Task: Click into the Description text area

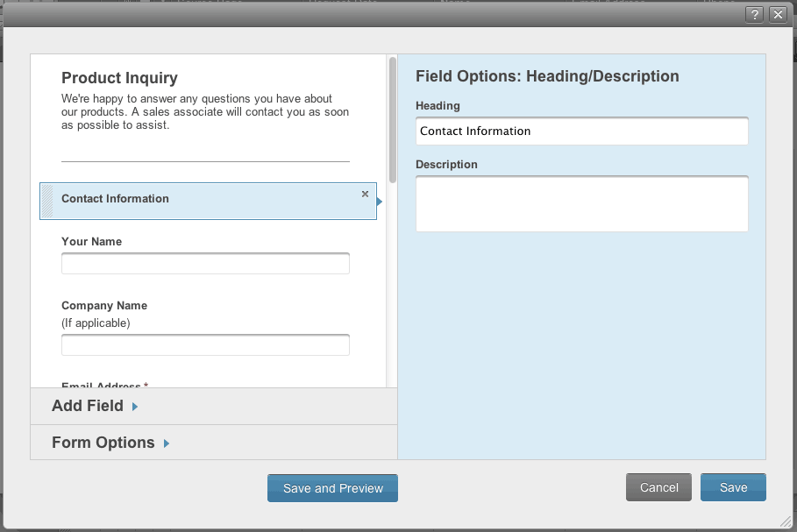Action: (581, 203)
